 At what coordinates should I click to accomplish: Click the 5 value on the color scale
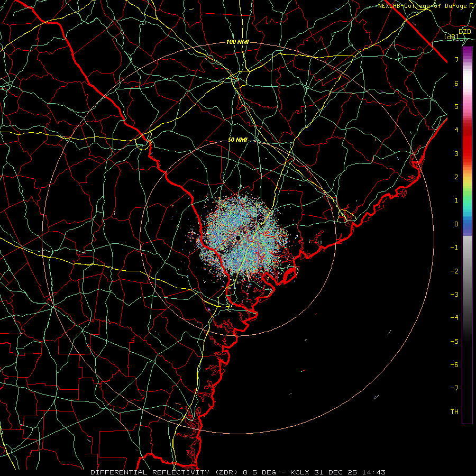coord(456,106)
